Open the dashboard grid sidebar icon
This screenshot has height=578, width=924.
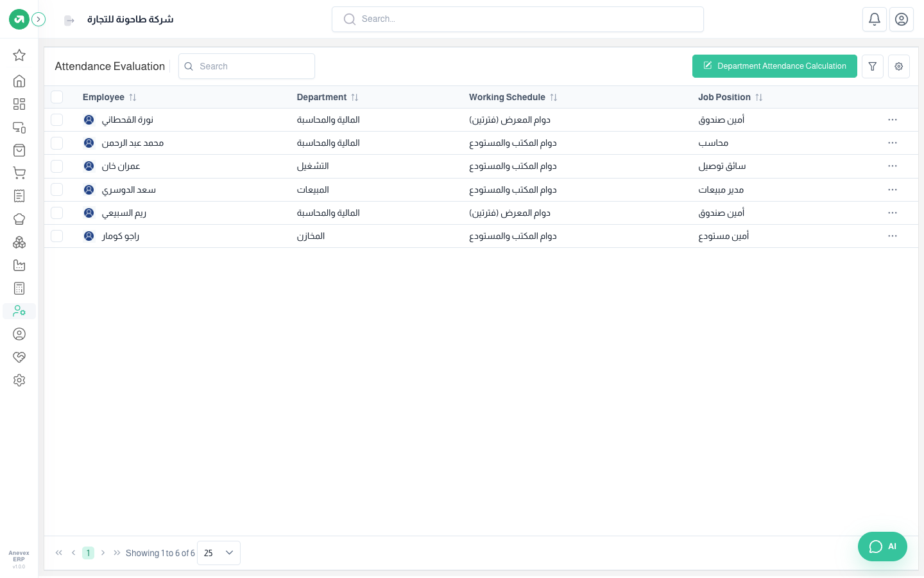pyautogui.click(x=19, y=104)
